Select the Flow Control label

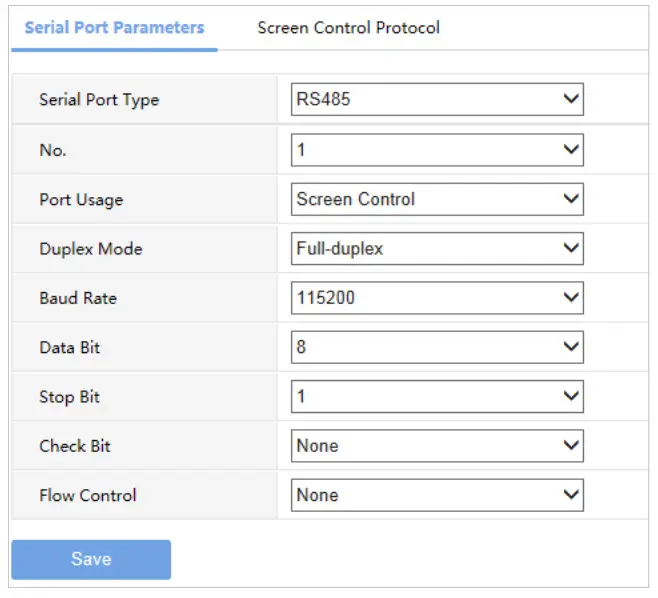coord(88,496)
